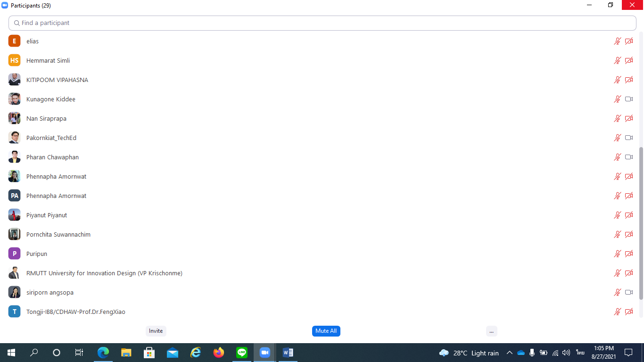Click Nan Siraprapa's profile photo
The width and height of the screenshot is (644, 362).
pyautogui.click(x=14, y=118)
